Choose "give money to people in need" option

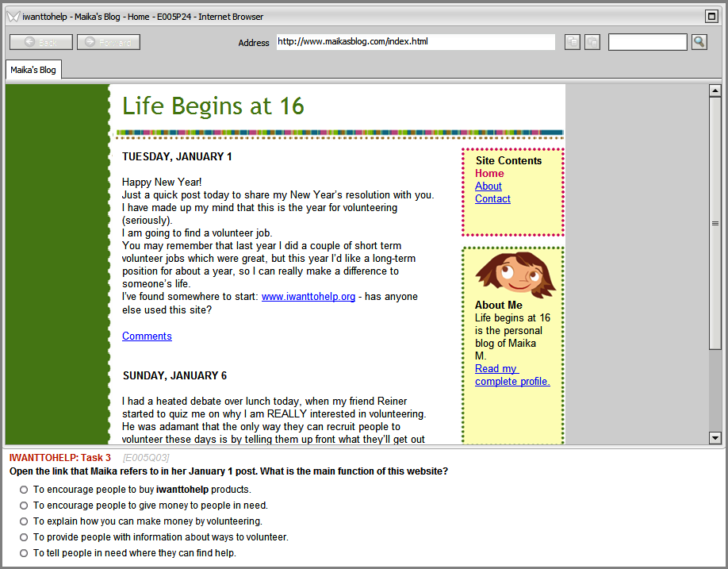(x=24, y=506)
